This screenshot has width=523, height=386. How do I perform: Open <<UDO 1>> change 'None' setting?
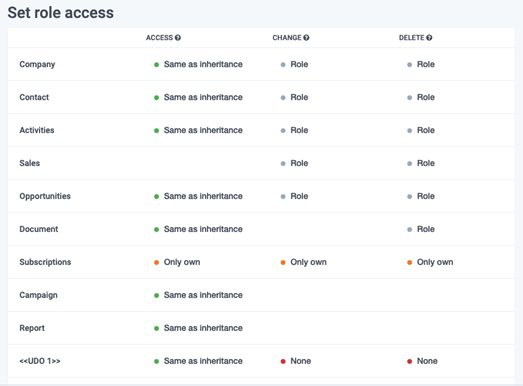[296, 361]
